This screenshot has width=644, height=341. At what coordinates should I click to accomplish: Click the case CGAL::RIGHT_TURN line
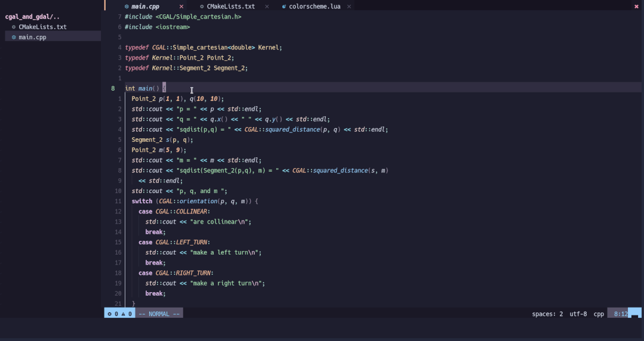[x=176, y=273]
